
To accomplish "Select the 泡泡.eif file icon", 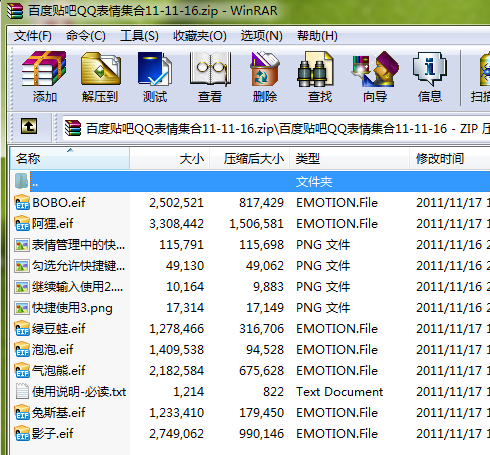I will pos(22,350).
